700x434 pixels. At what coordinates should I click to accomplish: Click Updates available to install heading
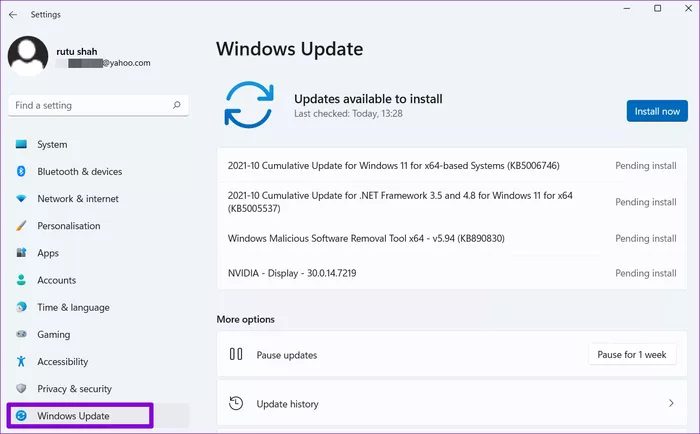point(368,99)
